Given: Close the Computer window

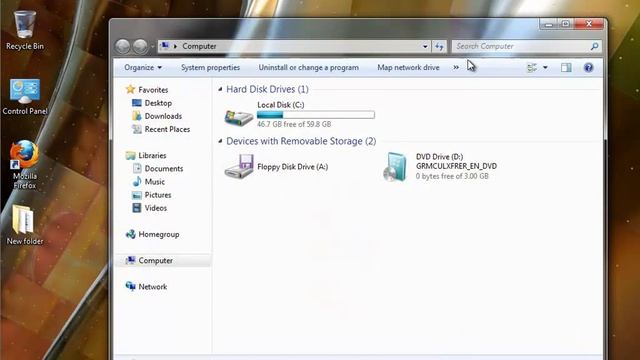Looking at the screenshot, I should click(589, 24).
